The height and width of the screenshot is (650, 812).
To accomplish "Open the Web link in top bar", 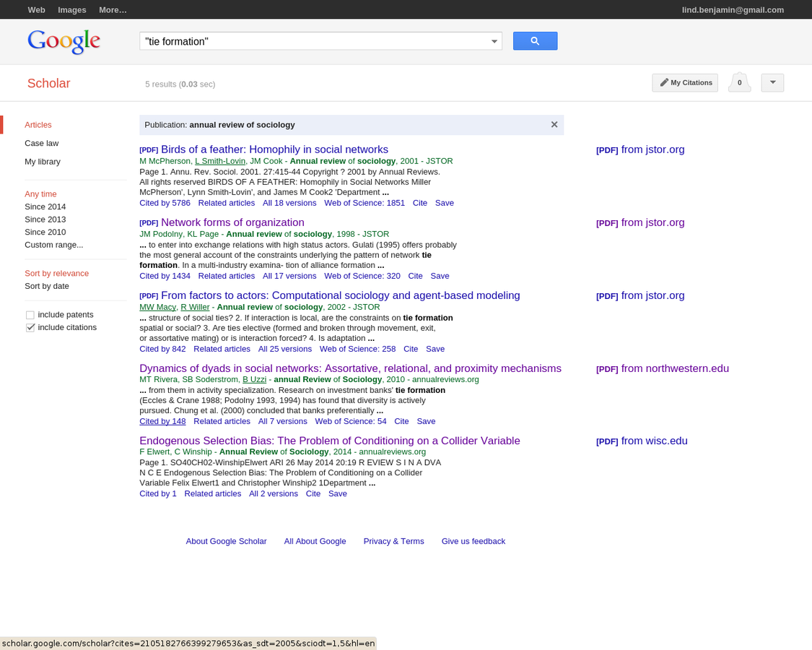I will click(x=36, y=10).
